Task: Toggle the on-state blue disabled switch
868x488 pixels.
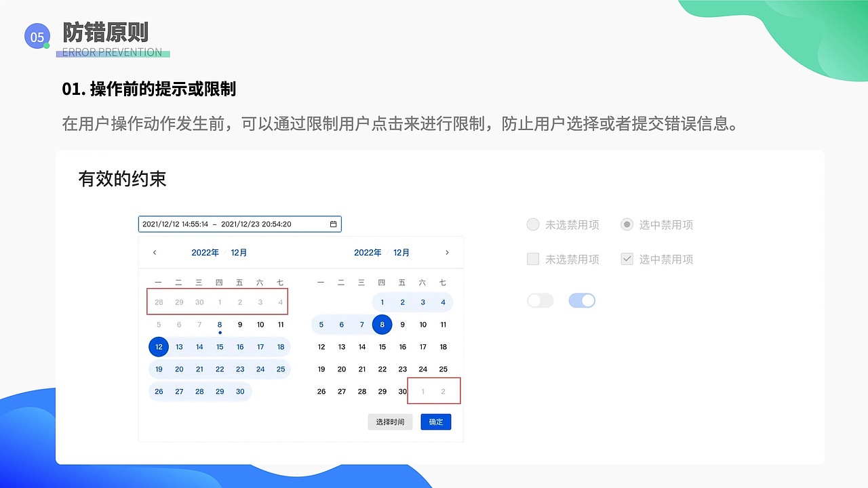Action: [x=582, y=300]
